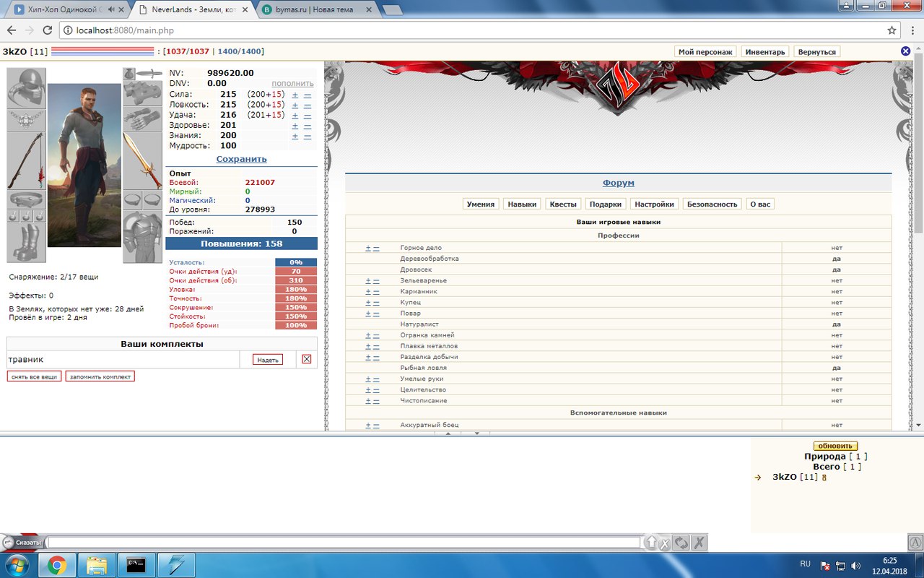
Task: Click the belt equipment slot
Action: tap(26, 199)
